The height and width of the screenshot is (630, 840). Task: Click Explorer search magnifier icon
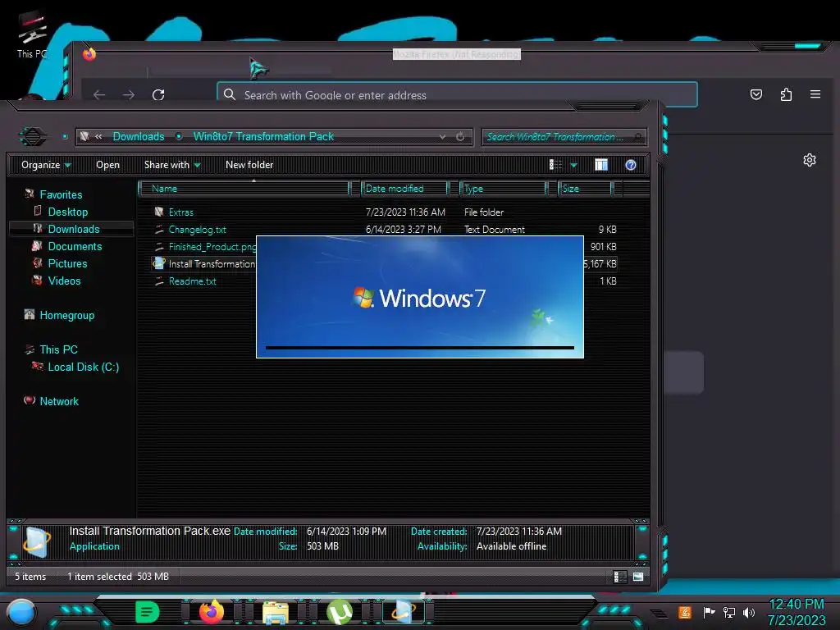tap(637, 137)
